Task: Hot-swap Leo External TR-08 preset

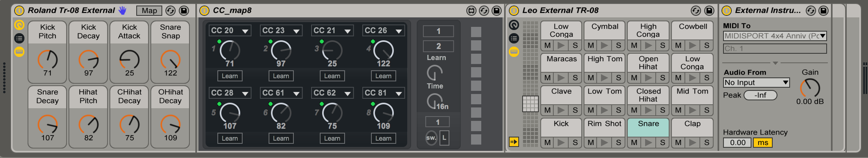Action: [x=696, y=11]
